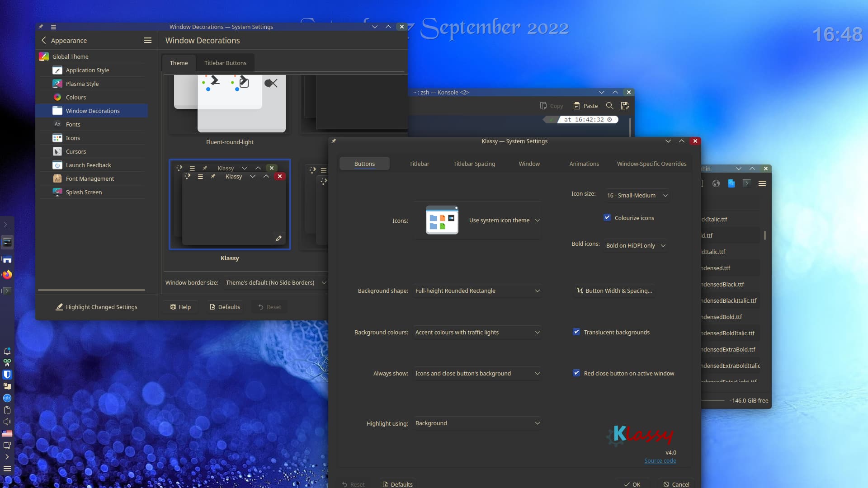Switch to the Animations tab

584,164
